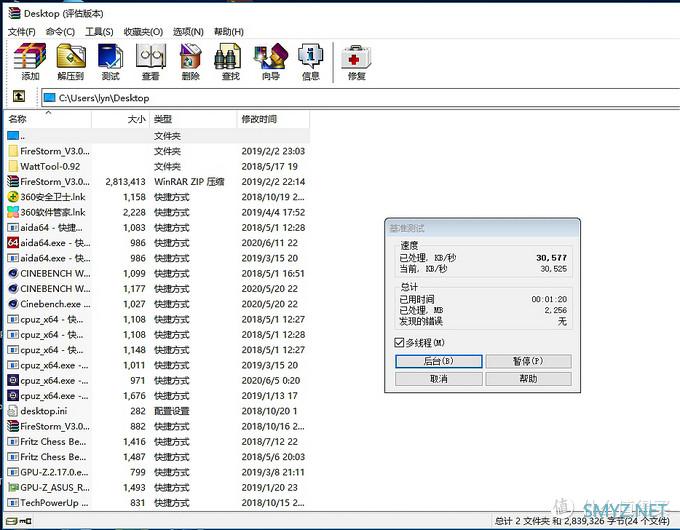Open the Tools (工具) menu
Screen dimensions: 680x530
99,32
